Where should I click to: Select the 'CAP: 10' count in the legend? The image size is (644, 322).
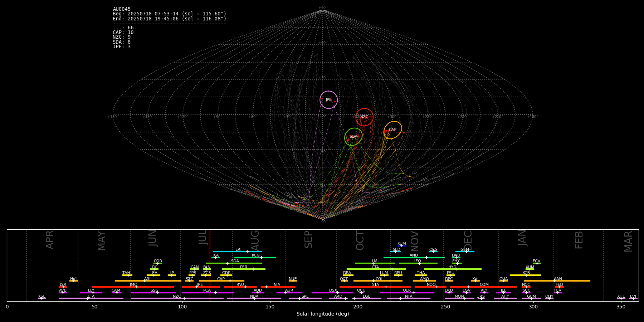[123, 33]
